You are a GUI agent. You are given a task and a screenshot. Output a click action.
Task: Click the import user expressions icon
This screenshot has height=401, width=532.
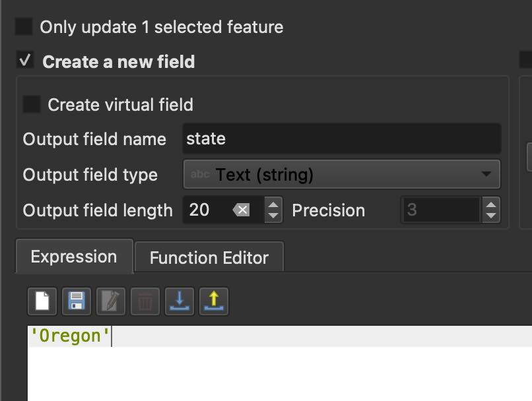180,301
